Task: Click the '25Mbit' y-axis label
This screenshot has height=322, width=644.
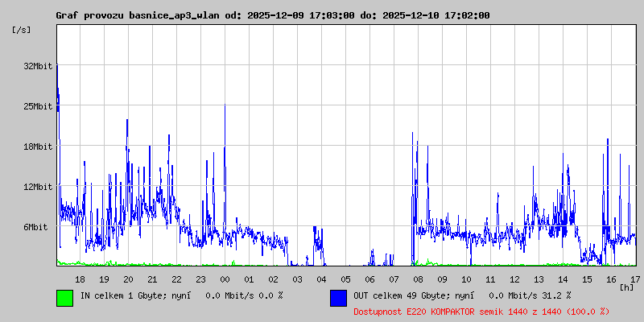Action: coord(38,106)
